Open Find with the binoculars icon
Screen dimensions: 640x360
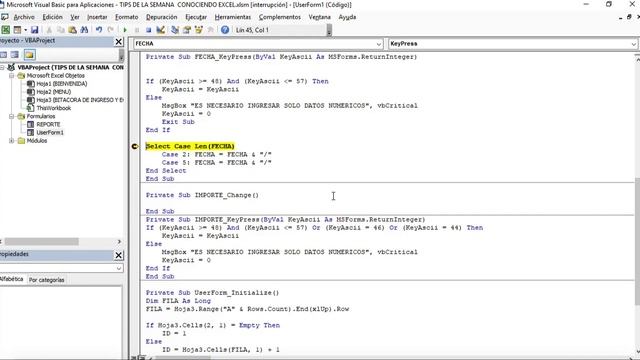pyautogui.click(x=84, y=30)
